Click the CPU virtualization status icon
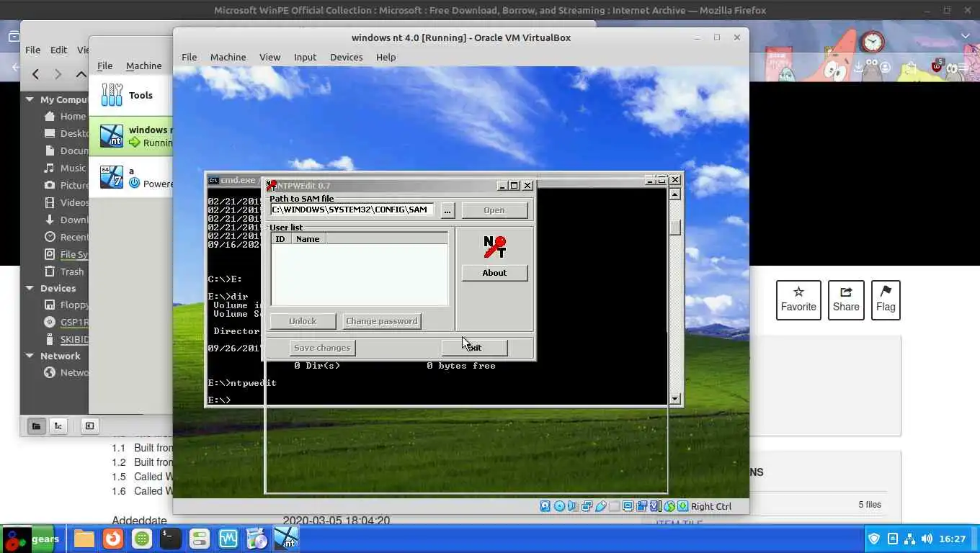Image resolution: width=980 pixels, height=553 pixels. click(655, 506)
